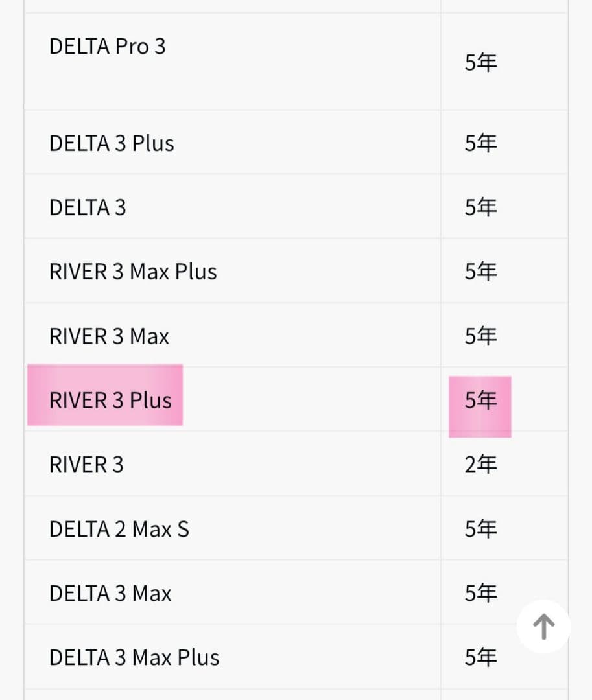
Task: Select the 5年 value in RIVER 3 Max row
Action: click(x=480, y=336)
